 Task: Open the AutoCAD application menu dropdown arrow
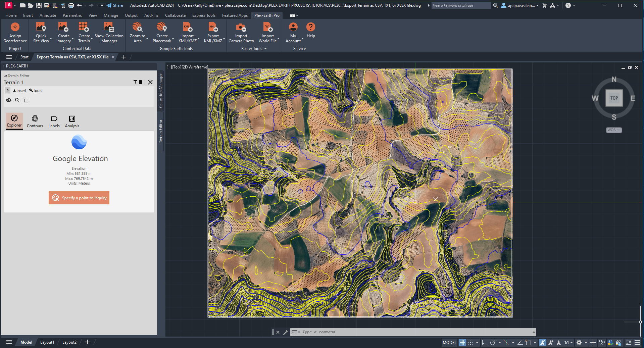[x=15, y=5]
